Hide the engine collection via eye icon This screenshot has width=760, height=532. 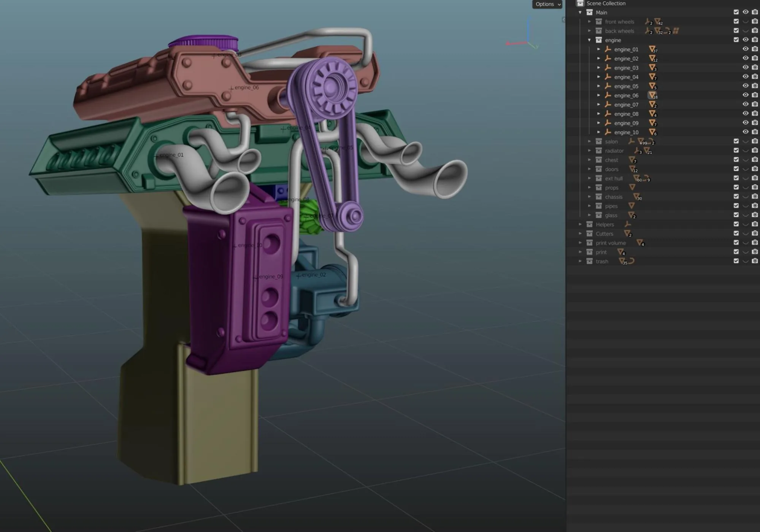(746, 40)
